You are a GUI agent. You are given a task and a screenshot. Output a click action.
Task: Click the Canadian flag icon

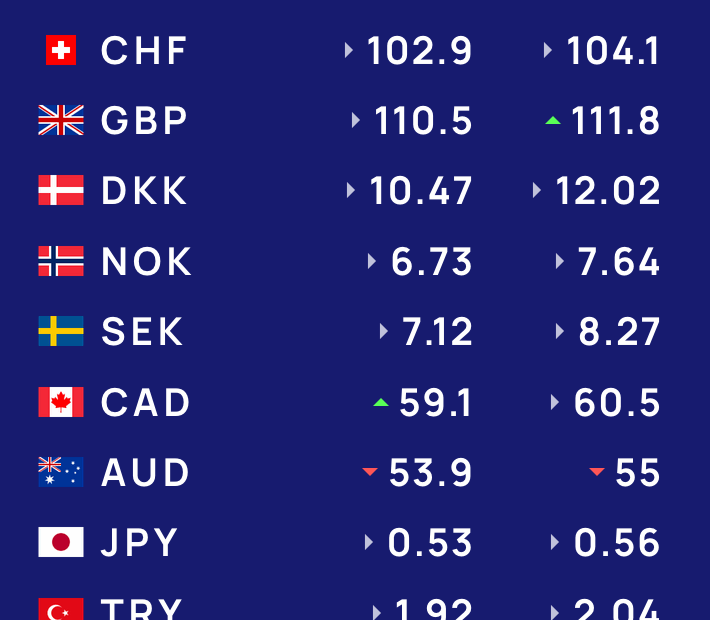61,402
